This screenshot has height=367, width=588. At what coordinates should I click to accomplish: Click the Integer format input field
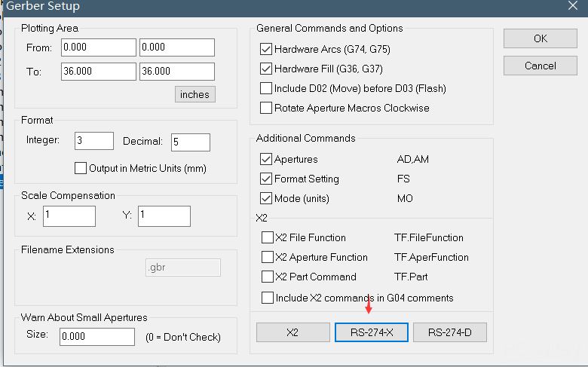click(94, 141)
